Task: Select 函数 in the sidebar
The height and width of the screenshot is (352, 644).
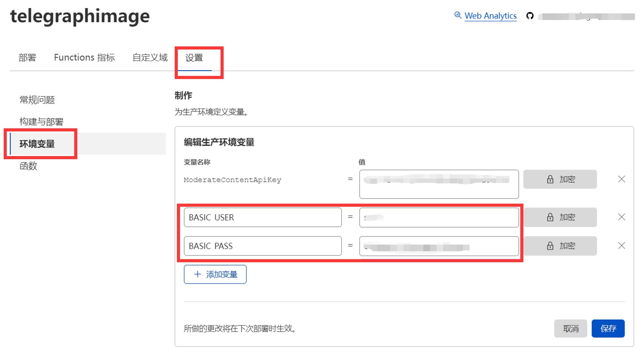Action: point(28,166)
